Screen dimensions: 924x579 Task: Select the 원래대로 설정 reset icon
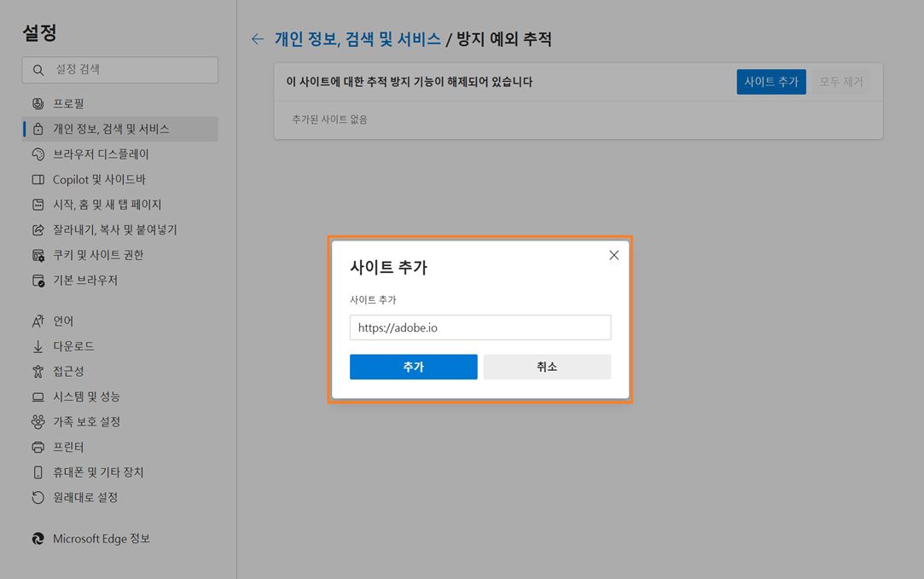37,498
